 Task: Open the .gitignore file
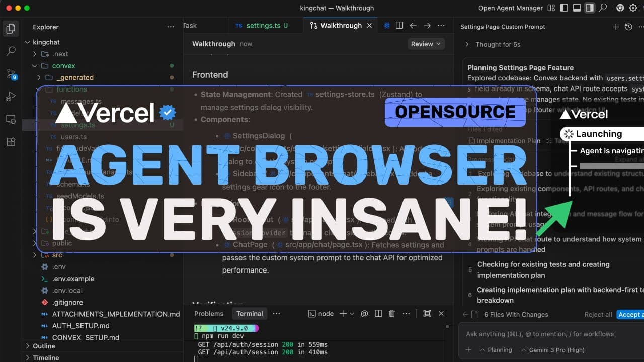coord(67,302)
